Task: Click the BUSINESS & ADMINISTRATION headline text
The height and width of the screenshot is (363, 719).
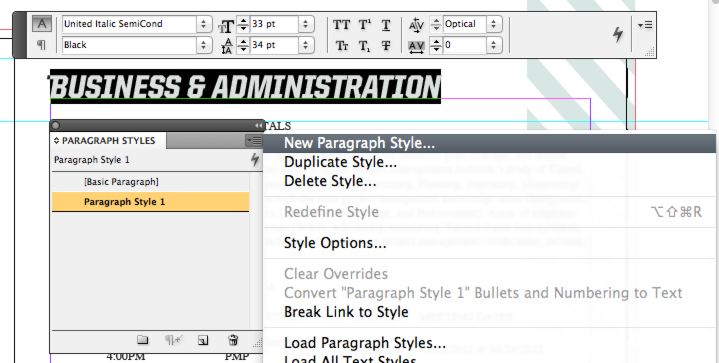Action: point(245,86)
